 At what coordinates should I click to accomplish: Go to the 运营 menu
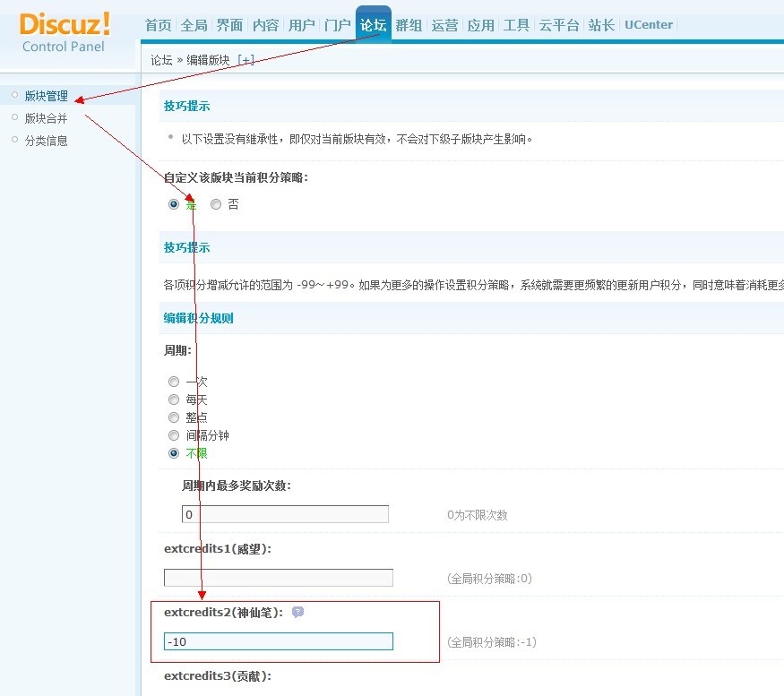coord(445,25)
